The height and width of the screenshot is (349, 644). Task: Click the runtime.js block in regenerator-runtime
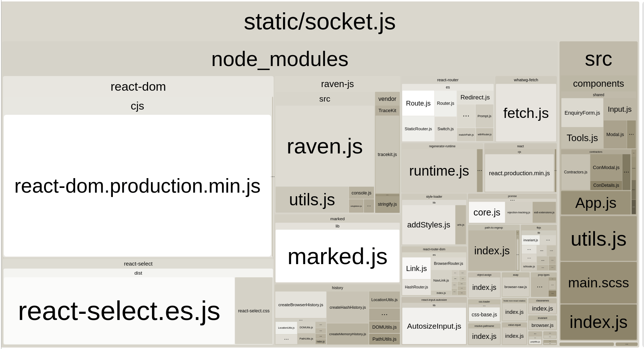click(438, 171)
